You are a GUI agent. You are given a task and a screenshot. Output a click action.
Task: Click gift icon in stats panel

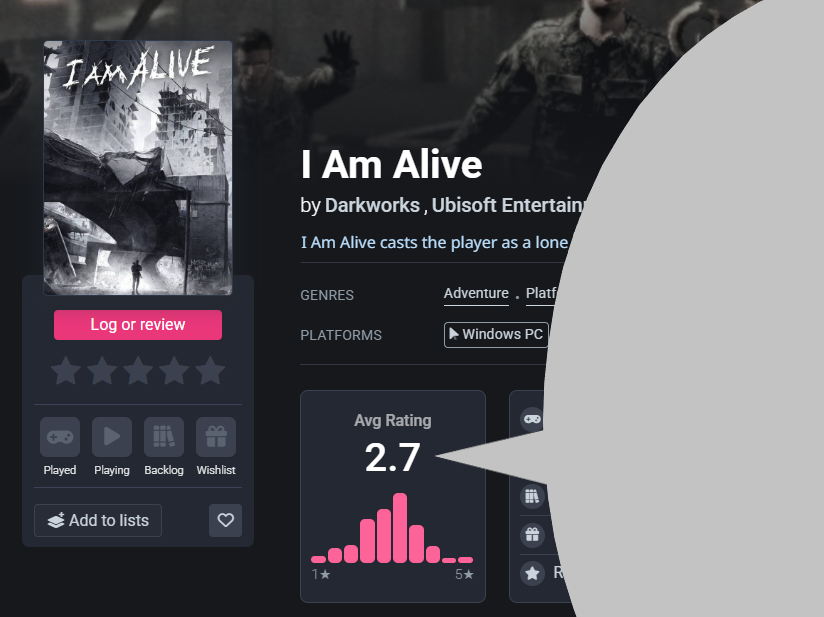[532, 534]
